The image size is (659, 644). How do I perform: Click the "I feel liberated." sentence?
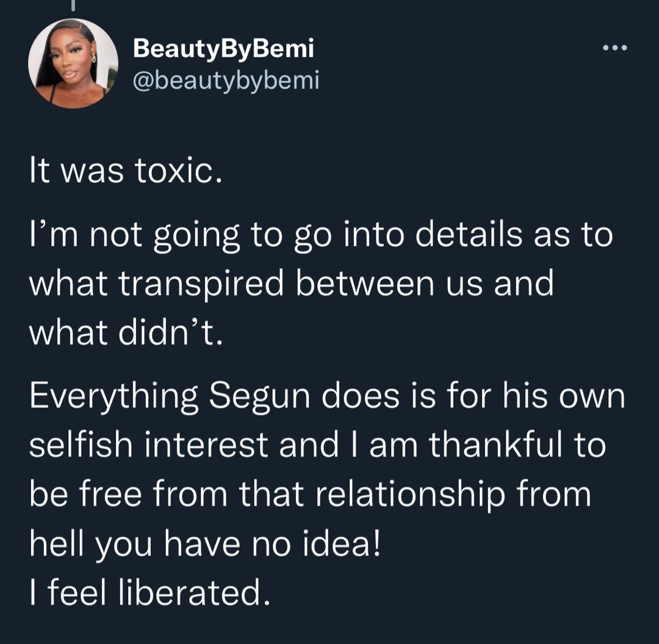pyautogui.click(x=150, y=592)
